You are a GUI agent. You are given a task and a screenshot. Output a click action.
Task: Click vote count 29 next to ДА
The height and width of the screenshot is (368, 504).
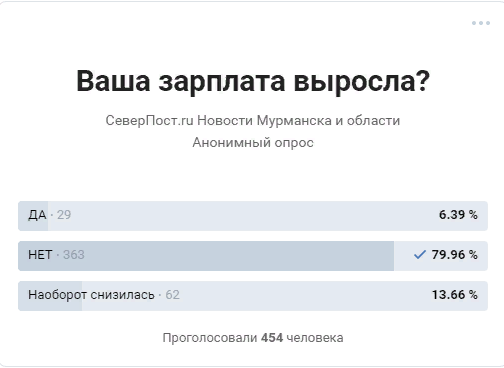(64, 215)
